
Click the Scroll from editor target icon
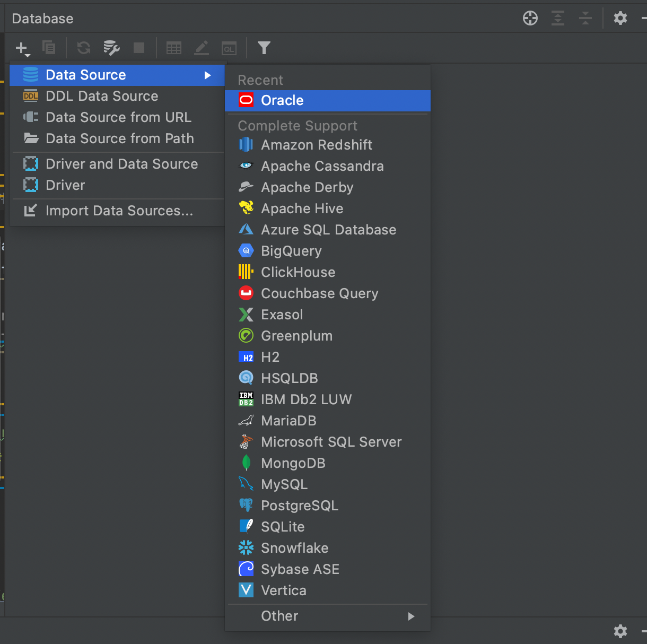point(530,18)
